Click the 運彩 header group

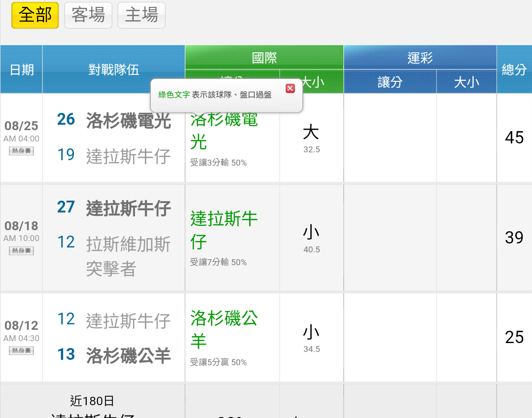(420, 57)
